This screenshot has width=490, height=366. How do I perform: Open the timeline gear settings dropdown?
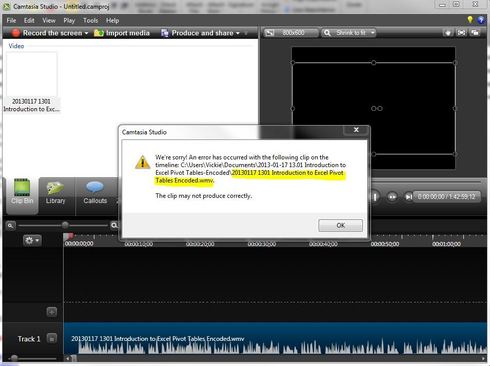tap(32, 240)
